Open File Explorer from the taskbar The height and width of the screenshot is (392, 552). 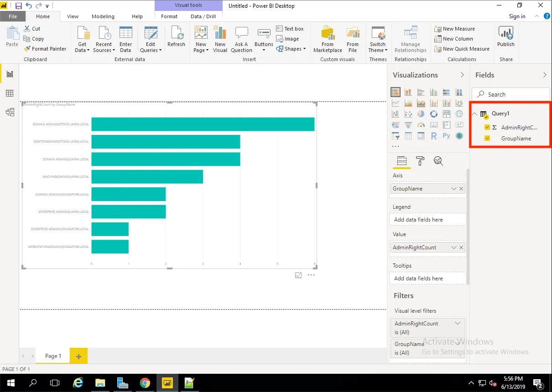(100, 383)
